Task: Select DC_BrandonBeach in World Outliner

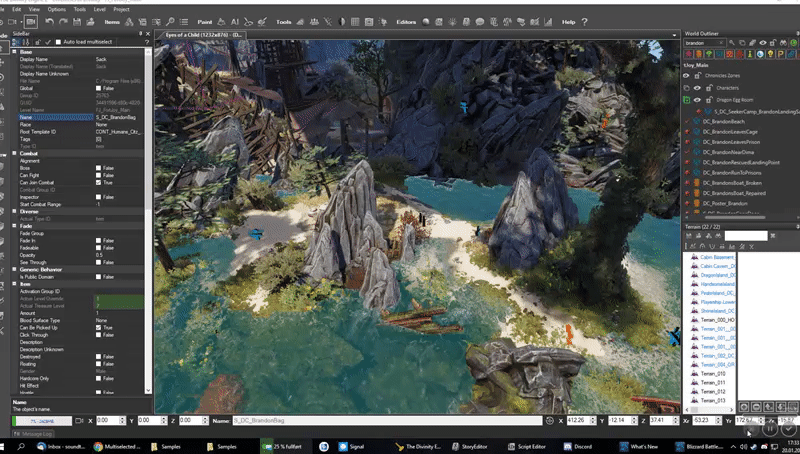Action: pos(723,121)
